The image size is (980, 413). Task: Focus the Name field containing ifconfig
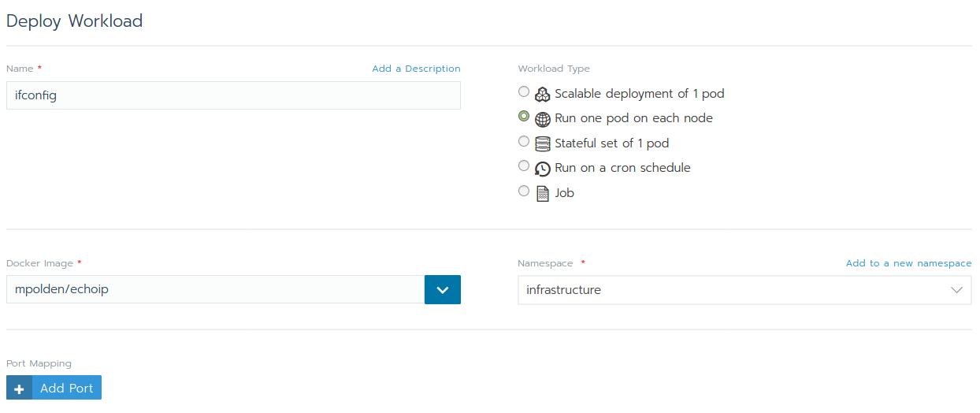233,95
